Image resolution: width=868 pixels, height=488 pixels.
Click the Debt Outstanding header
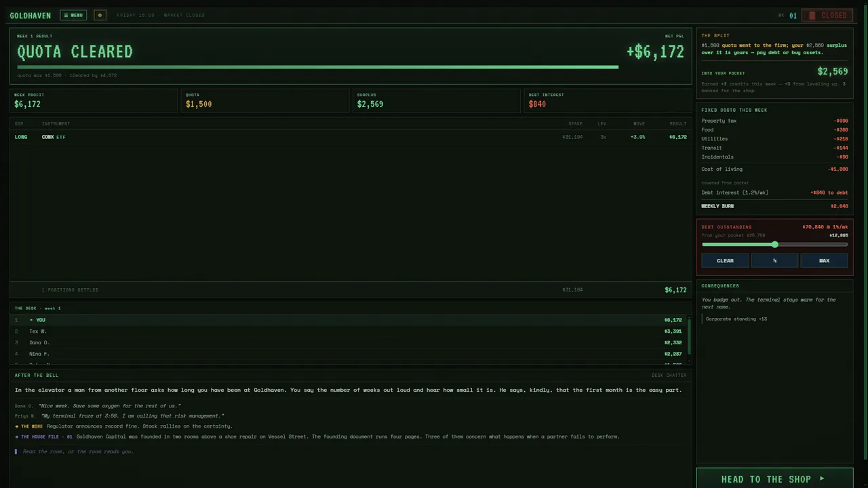726,227
